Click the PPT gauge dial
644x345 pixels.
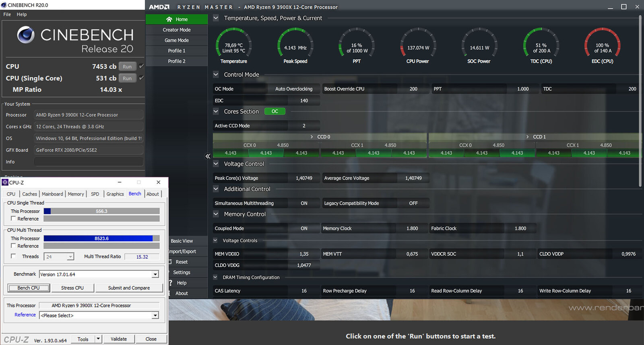click(357, 43)
